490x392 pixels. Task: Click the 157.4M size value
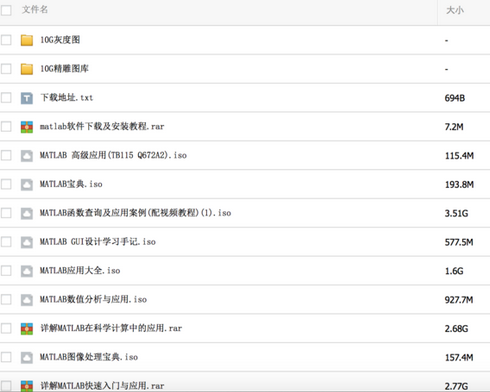point(459,358)
